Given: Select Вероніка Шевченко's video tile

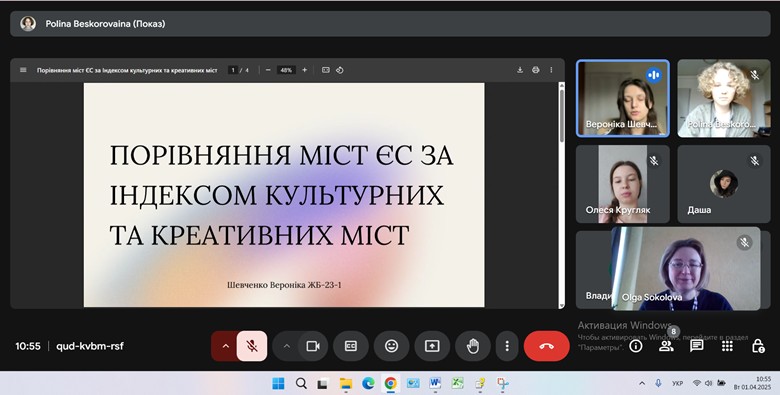Looking at the screenshot, I should tap(623, 98).
